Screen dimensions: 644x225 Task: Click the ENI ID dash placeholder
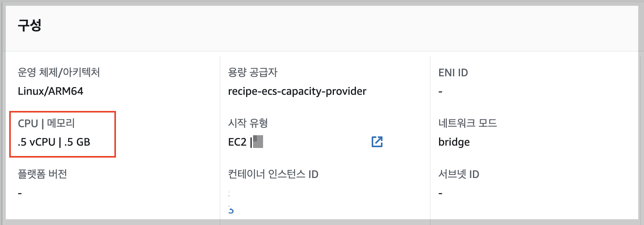coord(440,91)
